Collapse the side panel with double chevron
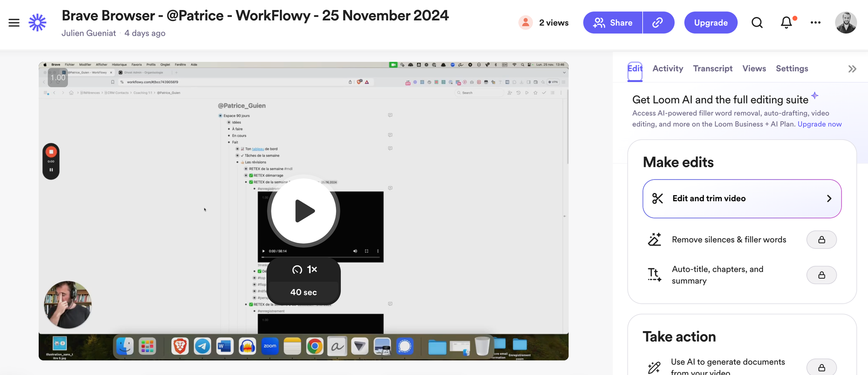Viewport: 868px width, 375px height. pyautogui.click(x=852, y=69)
